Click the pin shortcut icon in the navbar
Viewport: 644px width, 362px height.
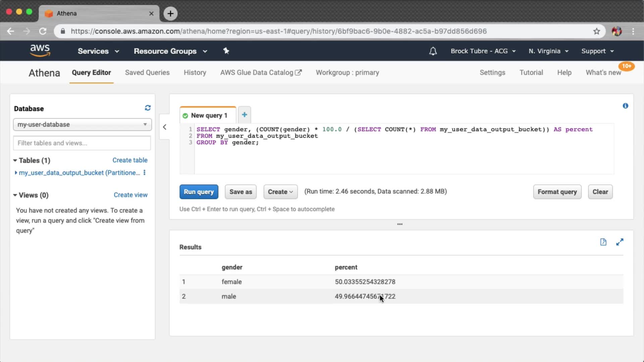click(226, 51)
